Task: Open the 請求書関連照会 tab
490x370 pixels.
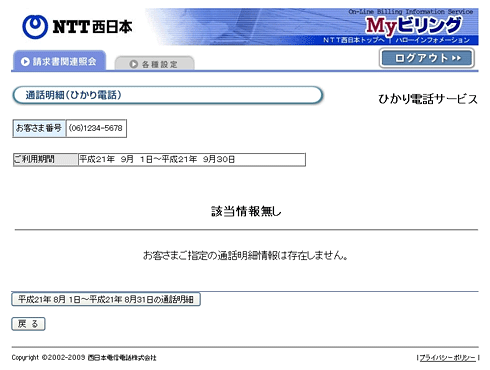Action: point(59,61)
